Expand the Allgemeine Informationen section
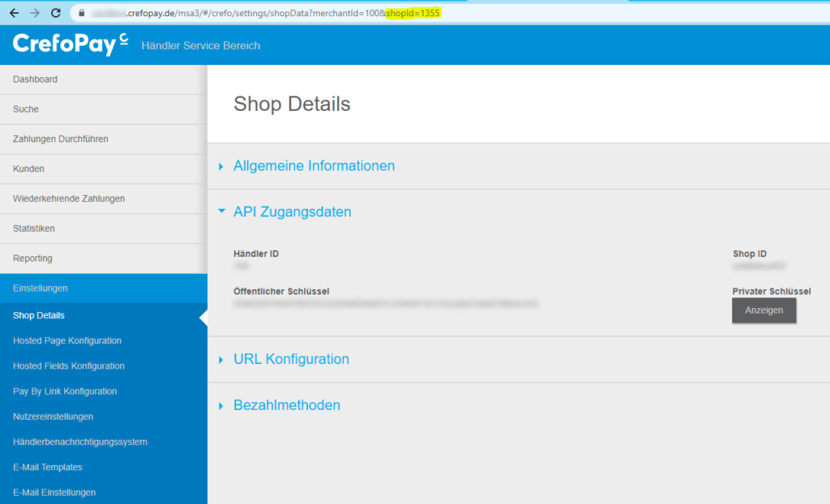Screen dimensions: 830x504 point(314,165)
